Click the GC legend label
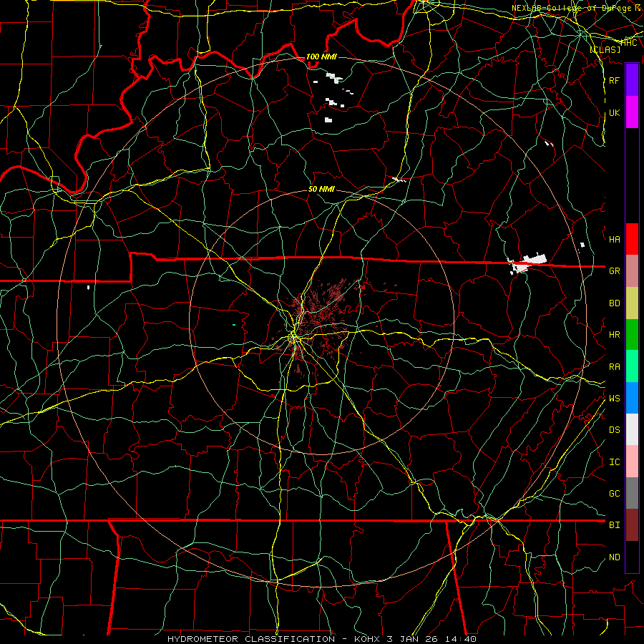The height and width of the screenshot is (644, 644). (x=614, y=494)
